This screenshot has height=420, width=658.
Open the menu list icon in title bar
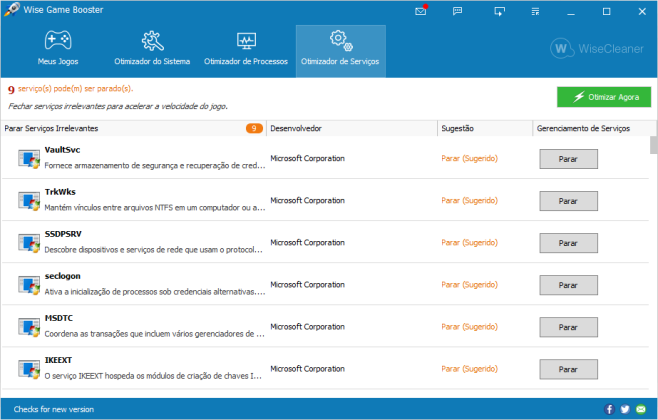[x=535, y=11]
